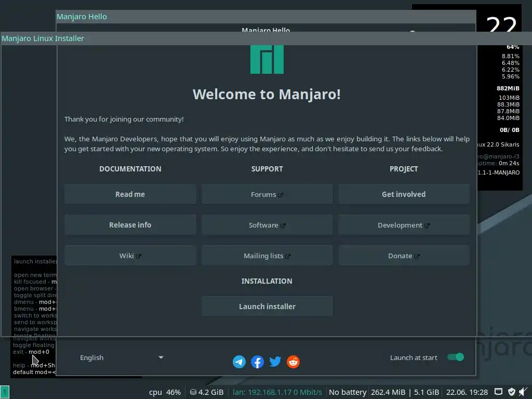The height and width of the screenshot is (399, 532).
Task: Click the network tray icon in status bar
Action: (498, 392)
